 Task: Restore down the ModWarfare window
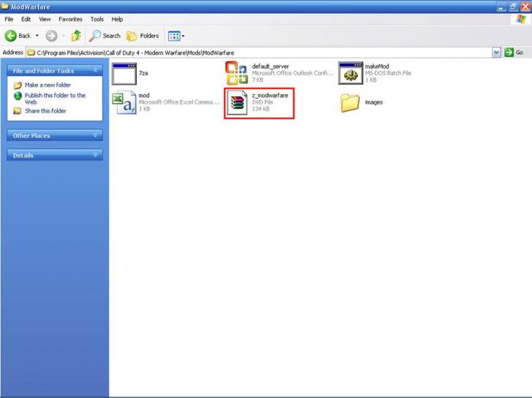pyautogui.click(x=513, y=7)
